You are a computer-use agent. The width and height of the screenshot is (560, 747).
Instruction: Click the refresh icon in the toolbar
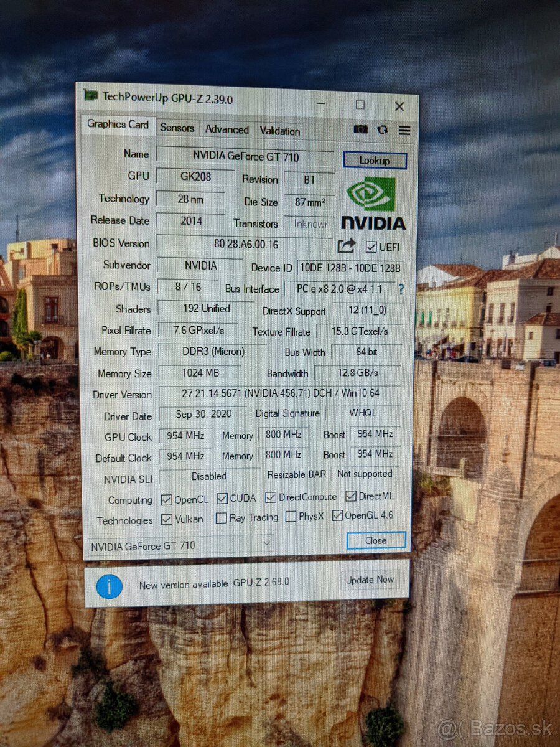383,129
